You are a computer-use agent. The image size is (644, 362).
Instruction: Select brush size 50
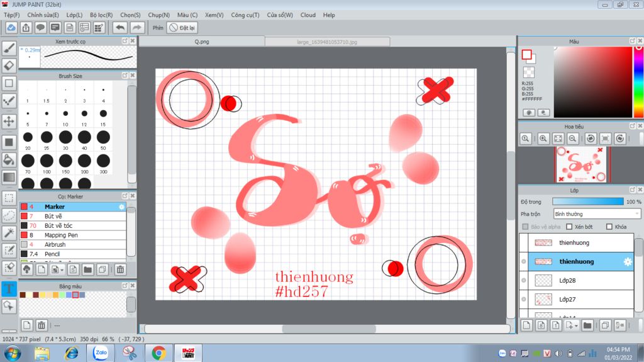tap(103, 140)
